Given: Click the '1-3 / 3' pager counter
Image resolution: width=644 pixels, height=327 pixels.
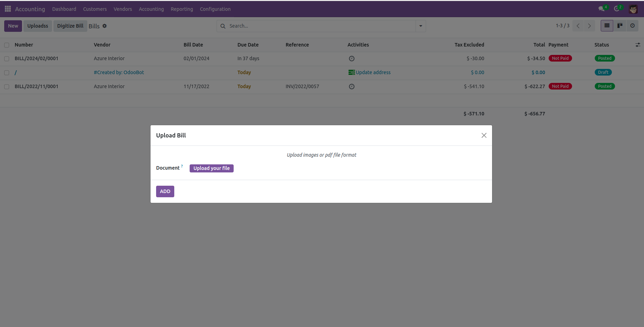Looking at the screenshot, I should click(x=563, y=26).
